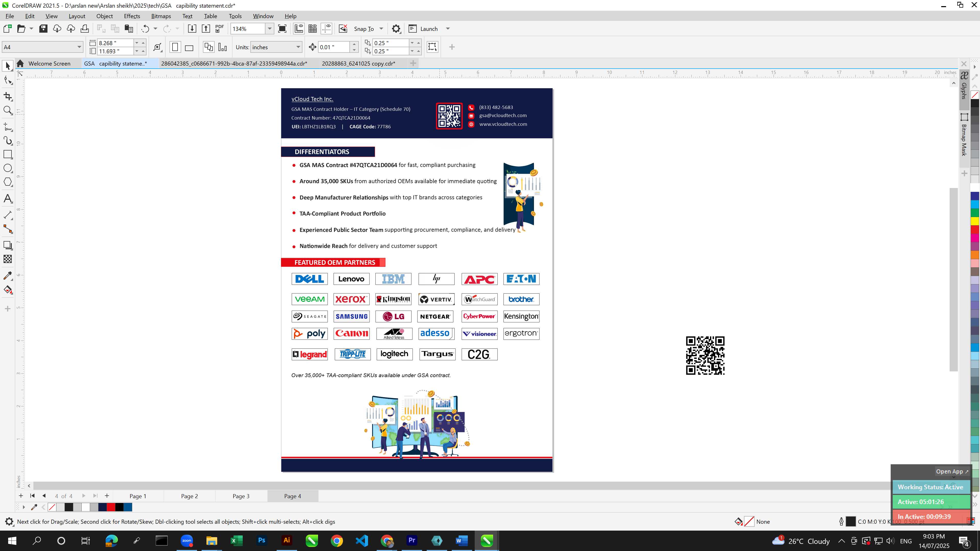This screenshot has width=980, height=551.
Task: Go to Page 2 tab
Action: pos(189,496)
